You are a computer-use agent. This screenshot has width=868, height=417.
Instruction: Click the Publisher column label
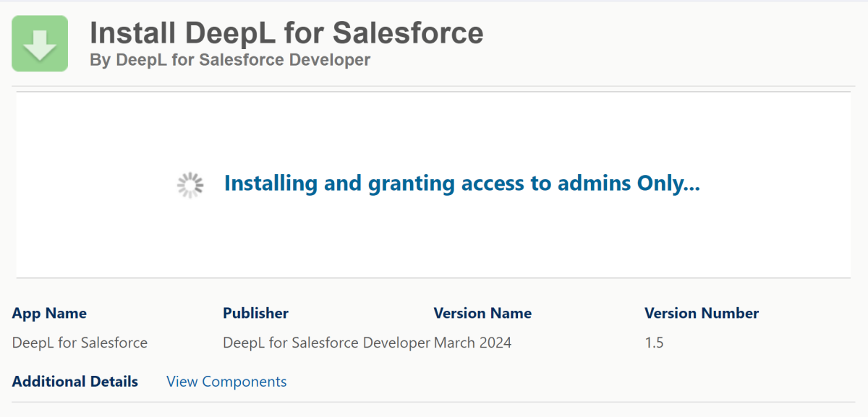255,313
